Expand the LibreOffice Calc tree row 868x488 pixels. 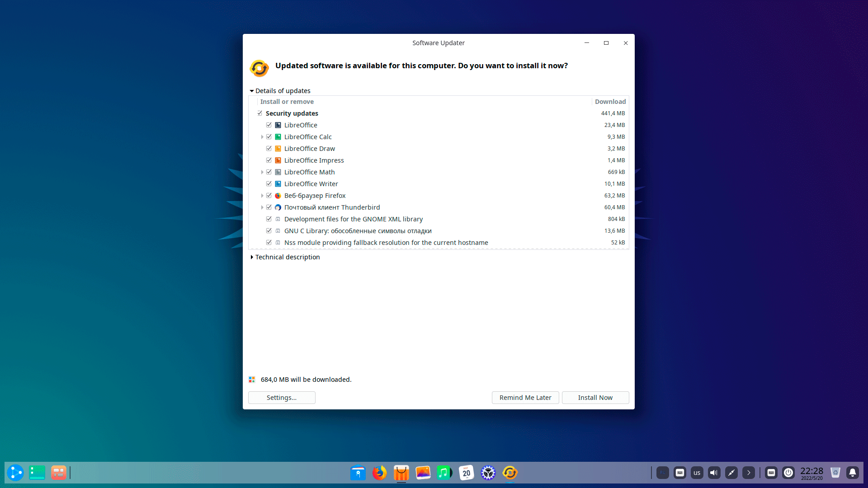(262, 137)
